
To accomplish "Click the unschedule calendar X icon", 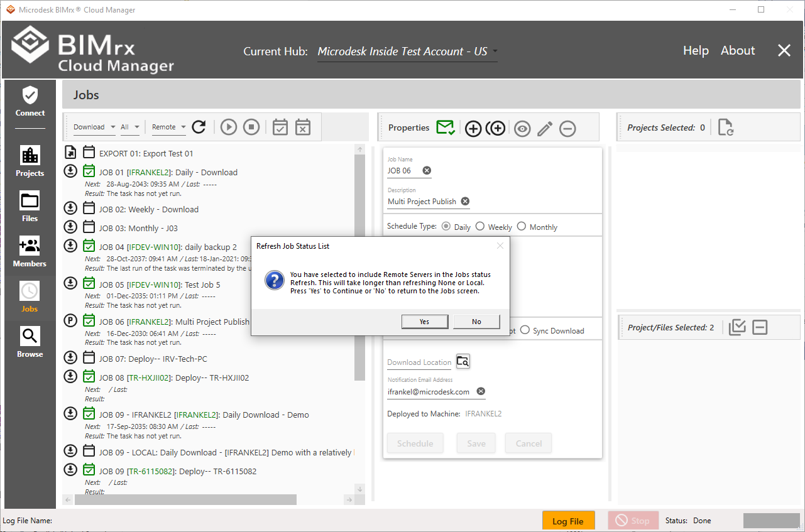I will point(303,127).
